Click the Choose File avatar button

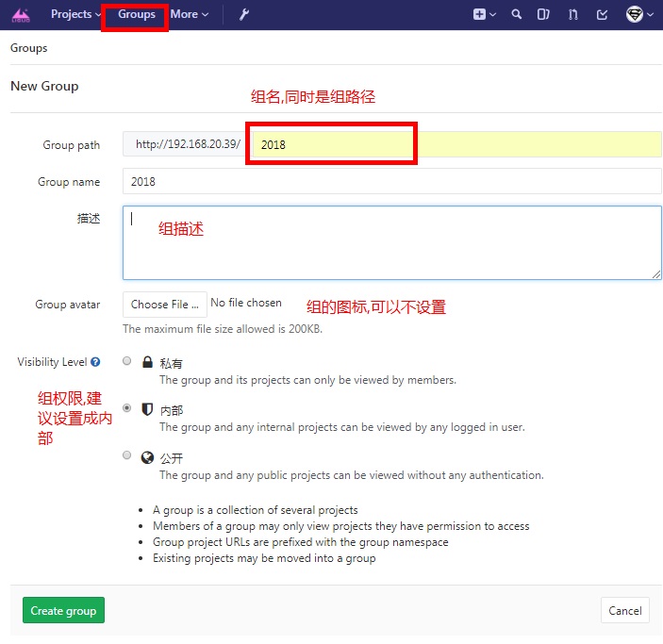pos(164,304)
